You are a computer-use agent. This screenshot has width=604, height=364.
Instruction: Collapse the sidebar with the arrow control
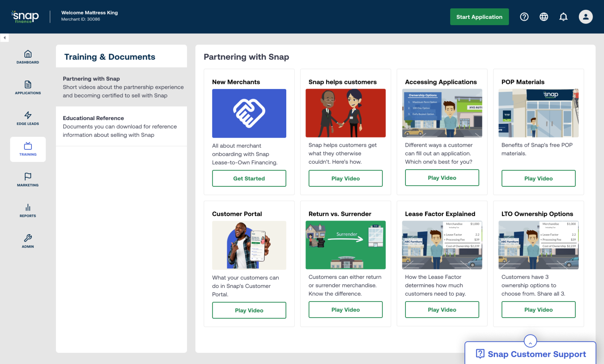(x=5, y=38)
